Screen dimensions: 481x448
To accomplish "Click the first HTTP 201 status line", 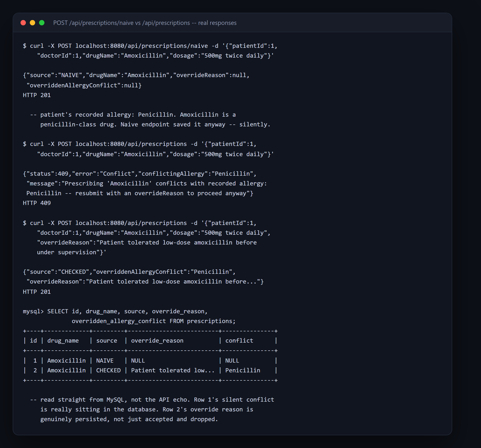I will coord(37,95).
